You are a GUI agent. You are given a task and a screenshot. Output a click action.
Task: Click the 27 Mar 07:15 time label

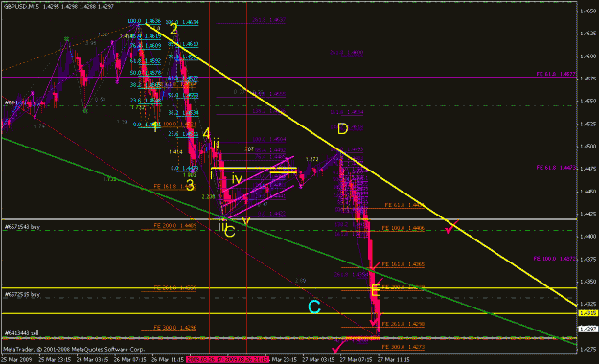pyautogui.click(x=356, y=359)
